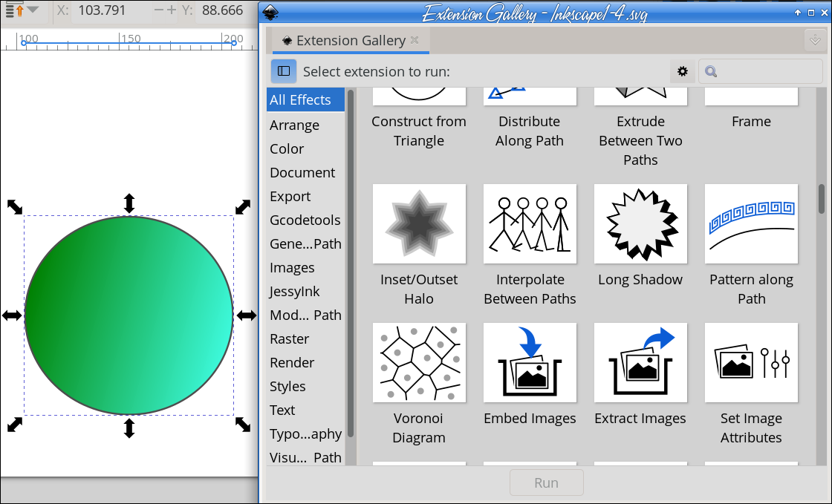Open the stacking order dropdown in toolbar
This screenshot has height=504, width=832.
pyautogui.click(x=33, y=10)
